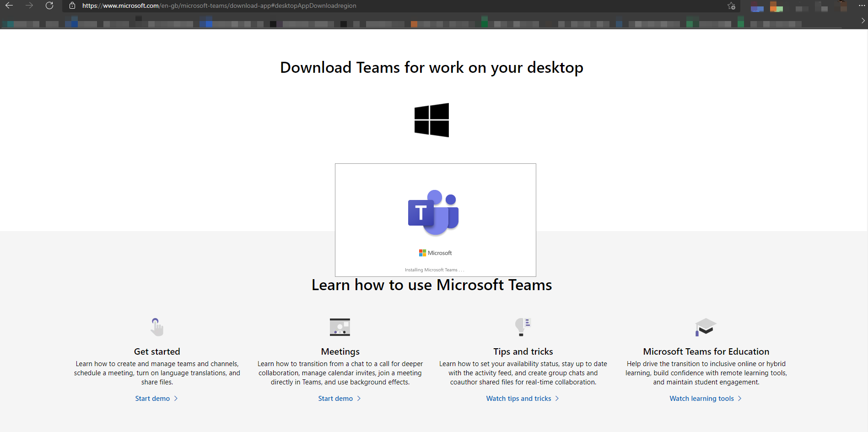
Task: Click the Meetings presentation icon
Action: click(340, 327)
